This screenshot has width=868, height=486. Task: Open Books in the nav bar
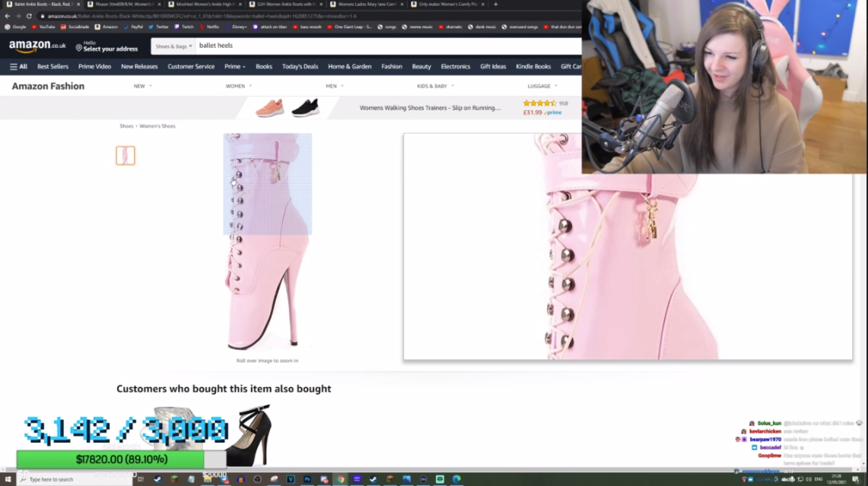264,66
